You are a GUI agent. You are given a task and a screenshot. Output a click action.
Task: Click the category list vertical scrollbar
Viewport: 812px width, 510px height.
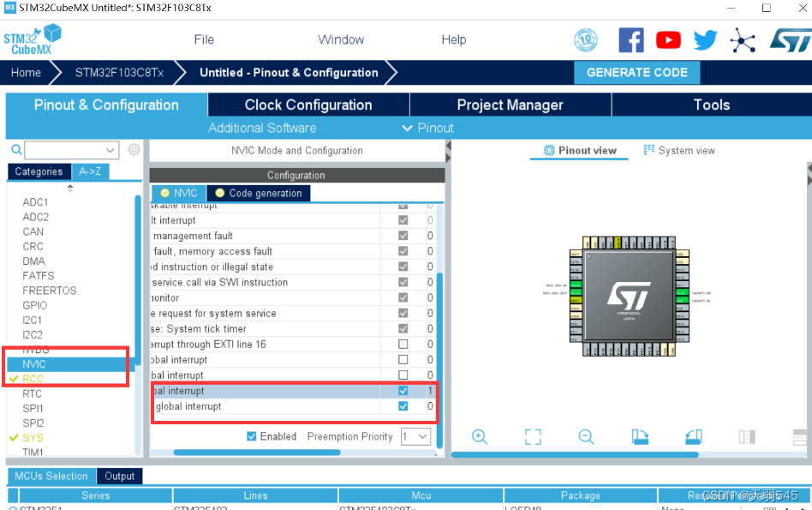(138, 280)
